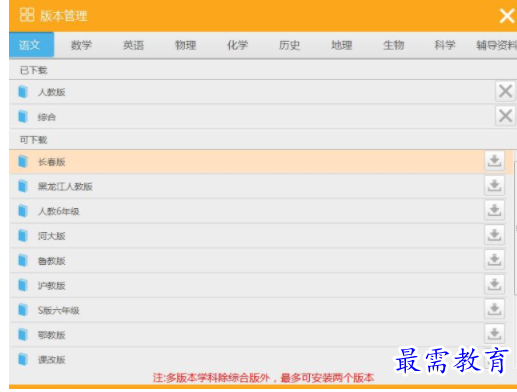Click the 已下载 section header
This screenshot has width=517, height=392.
click(34, 70)
